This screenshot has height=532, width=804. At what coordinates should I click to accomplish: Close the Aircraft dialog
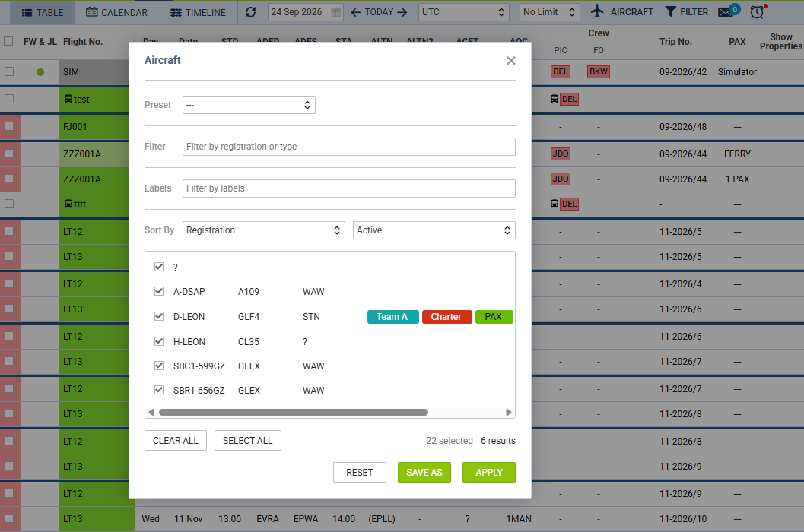[510, 61]
